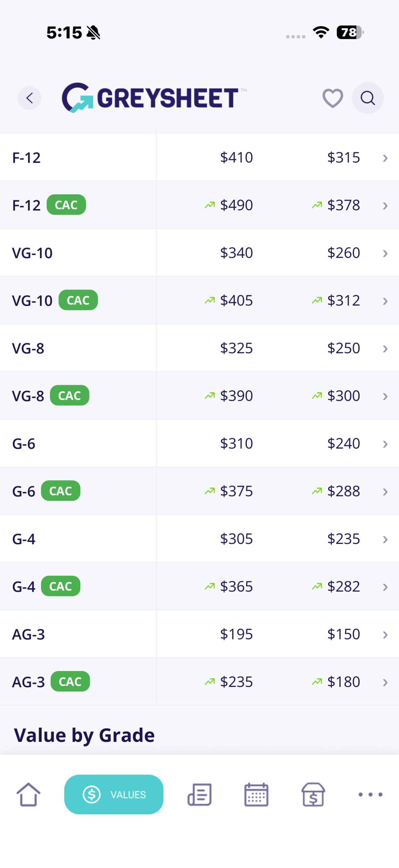Viewport: 399px width, 868px height.
Task: Toggle the heart favorite icon
Action: [333, 98]
